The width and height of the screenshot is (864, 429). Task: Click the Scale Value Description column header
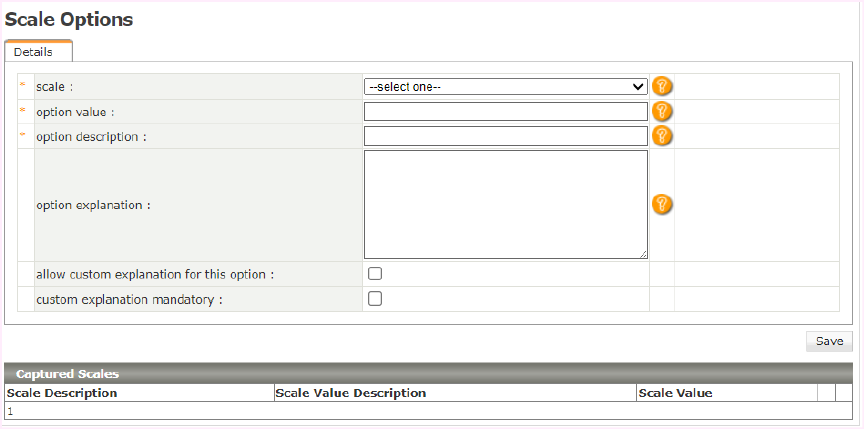tap(350, 393)
